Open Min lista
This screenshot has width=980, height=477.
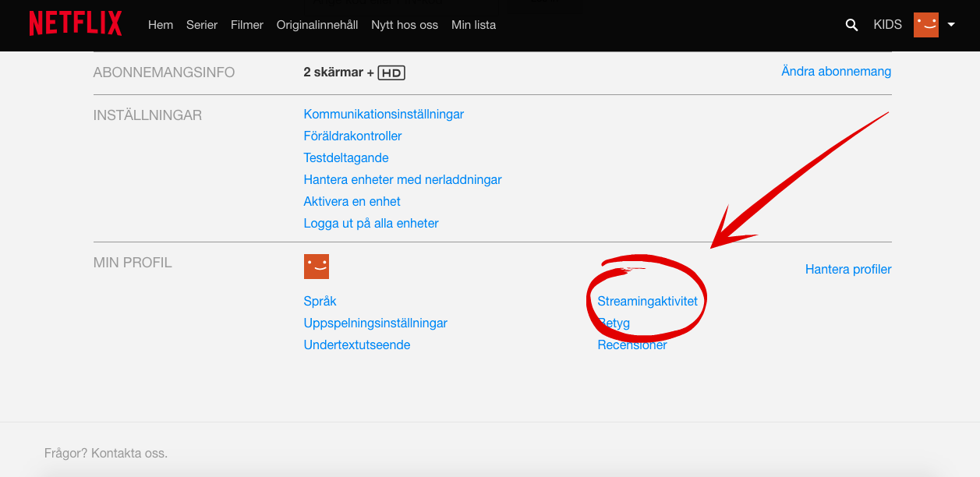474,25
